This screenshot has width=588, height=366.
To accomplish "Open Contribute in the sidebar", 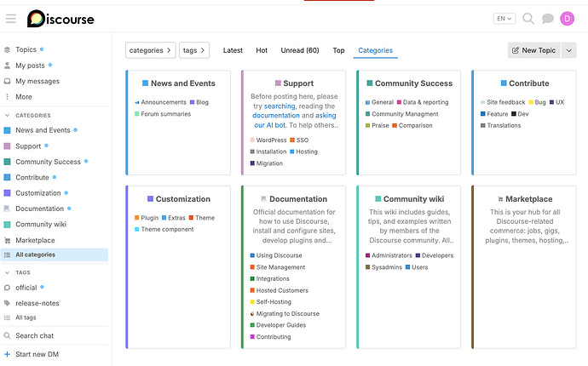I will click(32, 177).
